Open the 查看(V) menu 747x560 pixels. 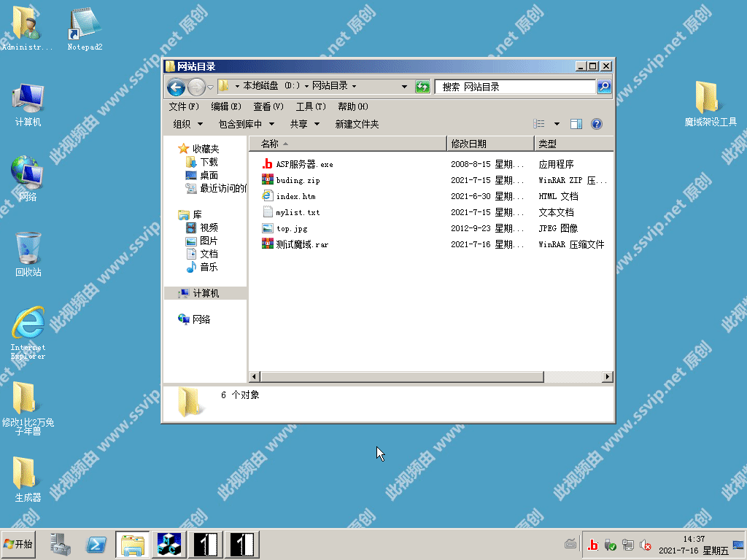click(x=268, y=106)
